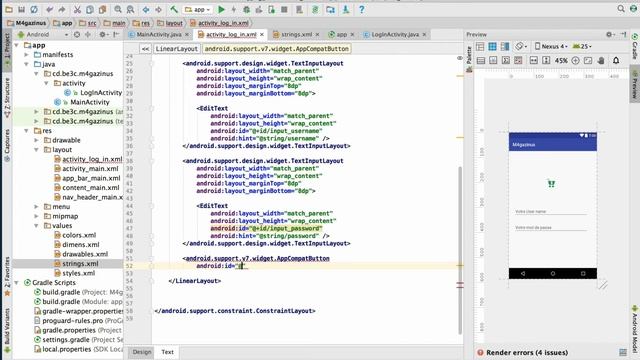Click the Zoom to Fit preview icon
Image resolution: width=640 pixels, height=360 pixels.
coord(588,60)
